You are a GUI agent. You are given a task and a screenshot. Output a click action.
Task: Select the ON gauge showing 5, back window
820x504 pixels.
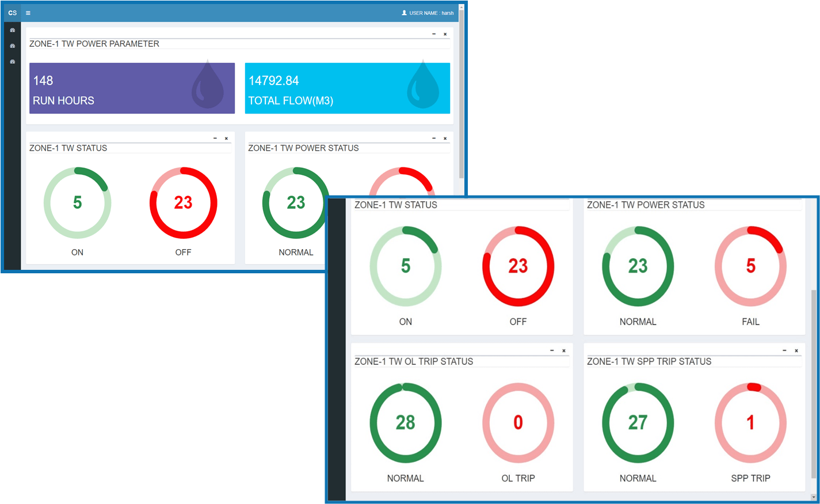click(x=77, y=203)
